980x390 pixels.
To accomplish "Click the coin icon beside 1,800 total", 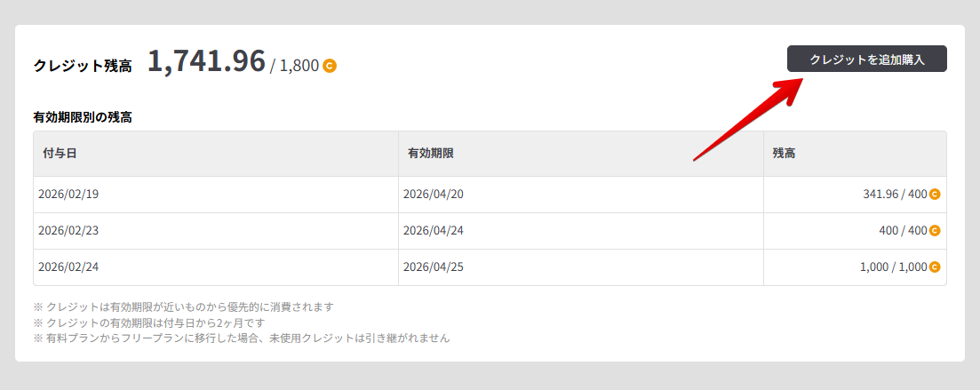I will 330,66.
